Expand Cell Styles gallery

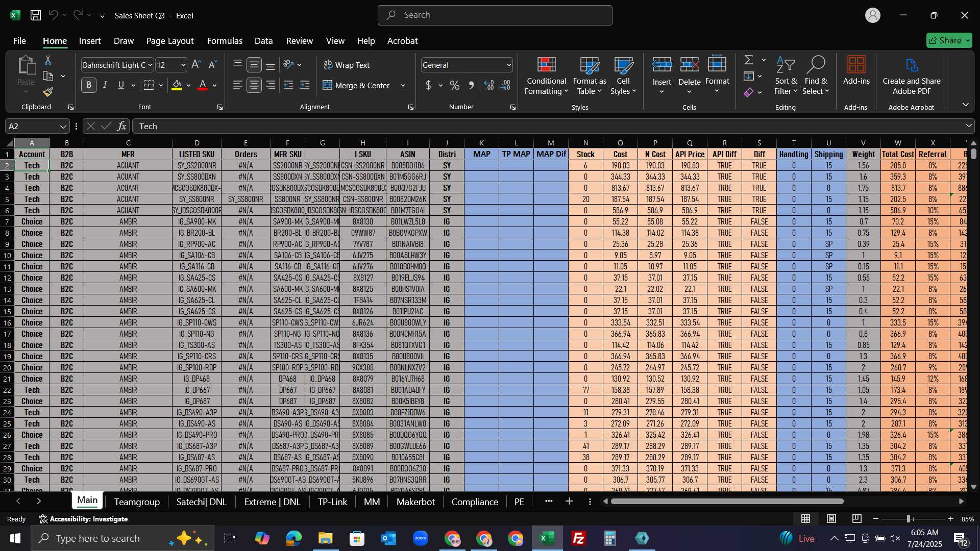[623, 76]
